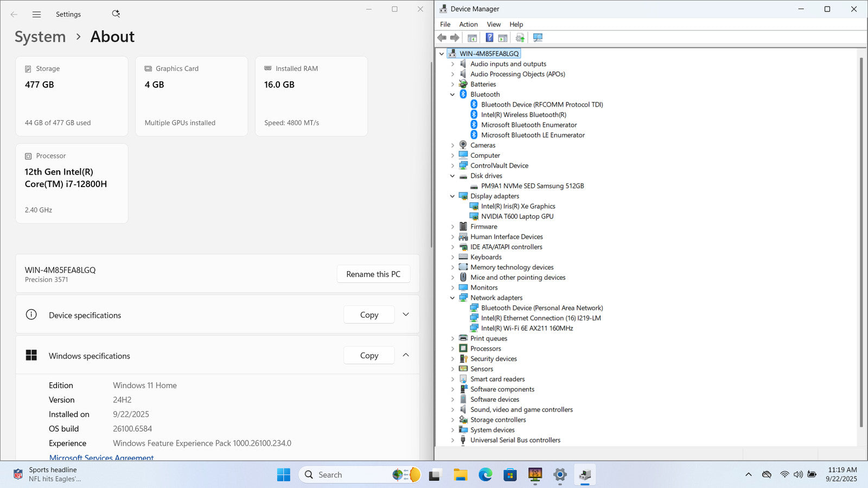The height and width of the screenshot is (488, 868).
Task: Open Settings navigation hamburger menu
Action: click(x=36, y=15)
